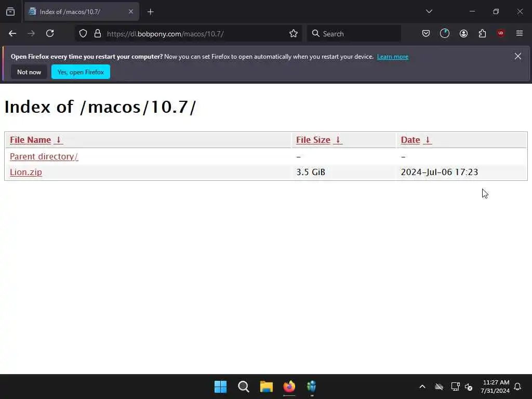Image resolution: width=532 pixels, height=399 pixels.
Task: Click the Index of /macos/10.7/ heading
Action: click(100, 107)
